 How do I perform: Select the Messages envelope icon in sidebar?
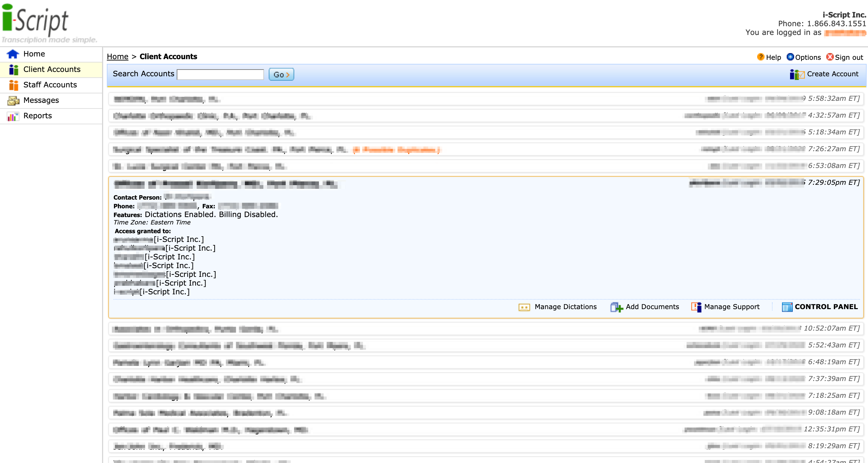click(x=13, y=100)
